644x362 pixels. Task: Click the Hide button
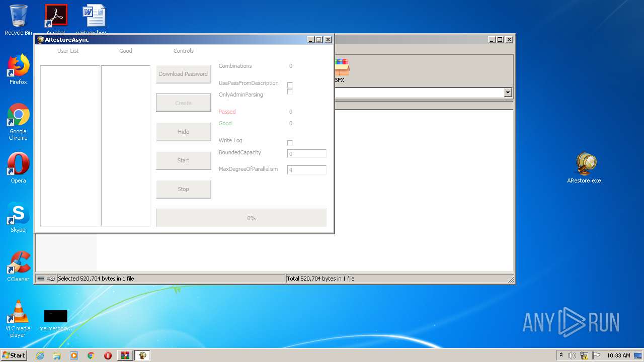(x=183, y=132)
